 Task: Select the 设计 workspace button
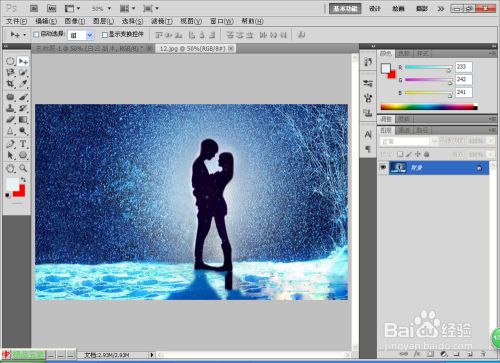coord(375,9)
